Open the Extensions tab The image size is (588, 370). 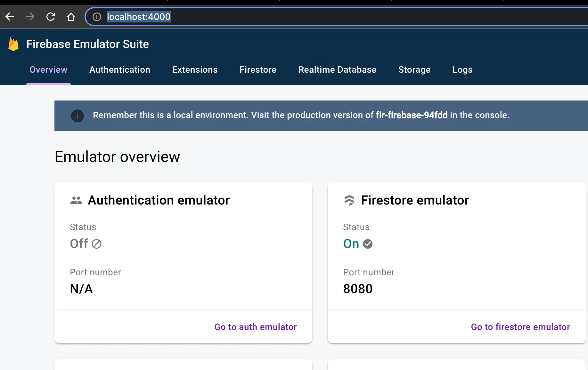pyautogui.click(x=195, y=70)
